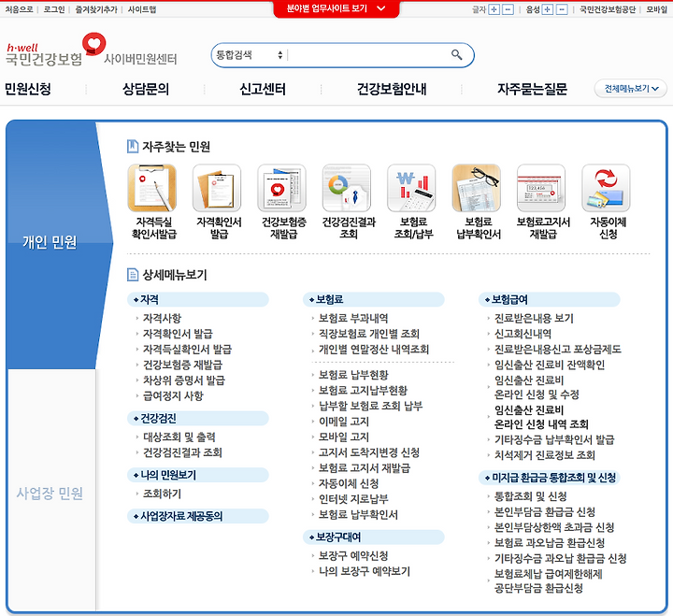Click the h-well 국민건강보험 heart logo
This screenshot has width=673, height=616.
click(56, 50)
